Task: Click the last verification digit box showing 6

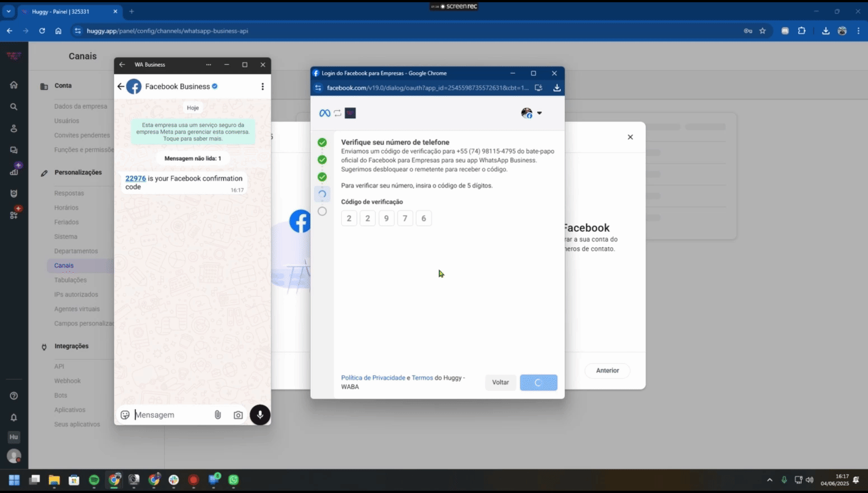Action: [424, 218]
